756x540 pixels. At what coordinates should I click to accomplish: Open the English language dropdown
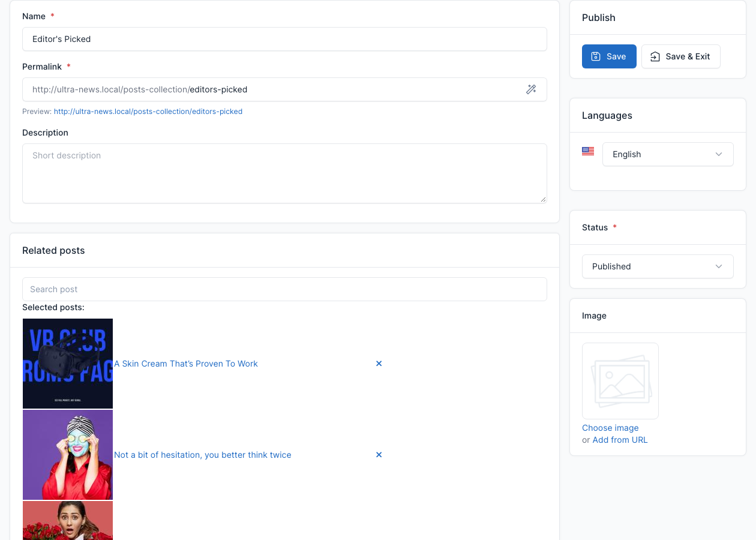coord(668,154)
